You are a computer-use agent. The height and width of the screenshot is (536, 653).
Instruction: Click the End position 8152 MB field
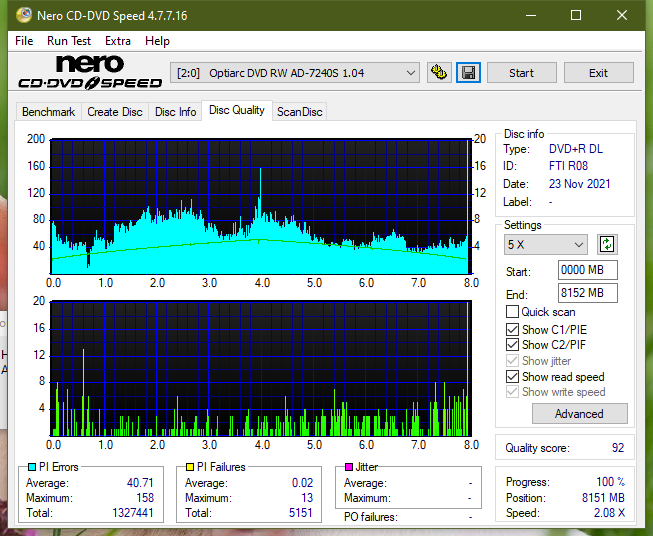pyautogui.click(x=588, y=293)
